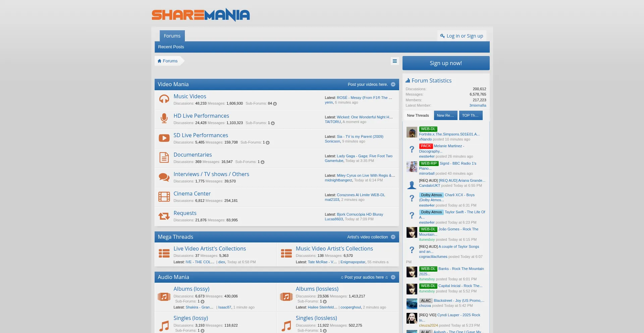The image size is (644, 333).
Task: Switch to the New Re... statistics tab
Action: (x=445, y=115)
